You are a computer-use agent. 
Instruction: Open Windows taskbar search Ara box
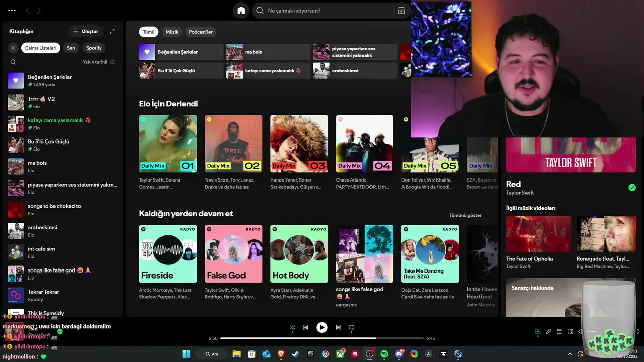[212, 354]
